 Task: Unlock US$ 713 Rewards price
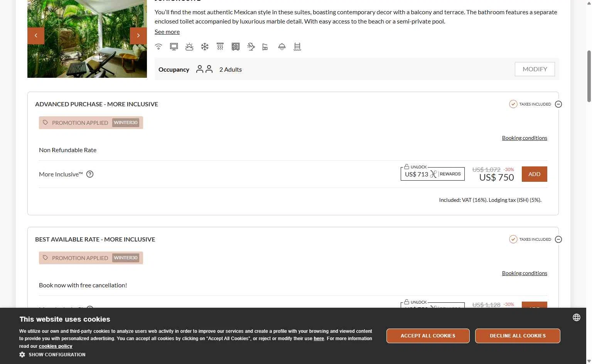[x=433, y=174]
